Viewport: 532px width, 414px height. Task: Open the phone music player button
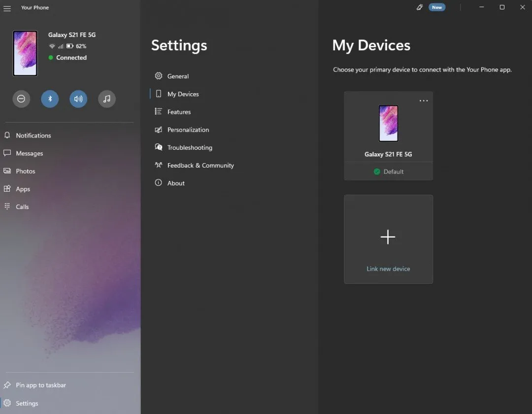click(x=107, y=99)
